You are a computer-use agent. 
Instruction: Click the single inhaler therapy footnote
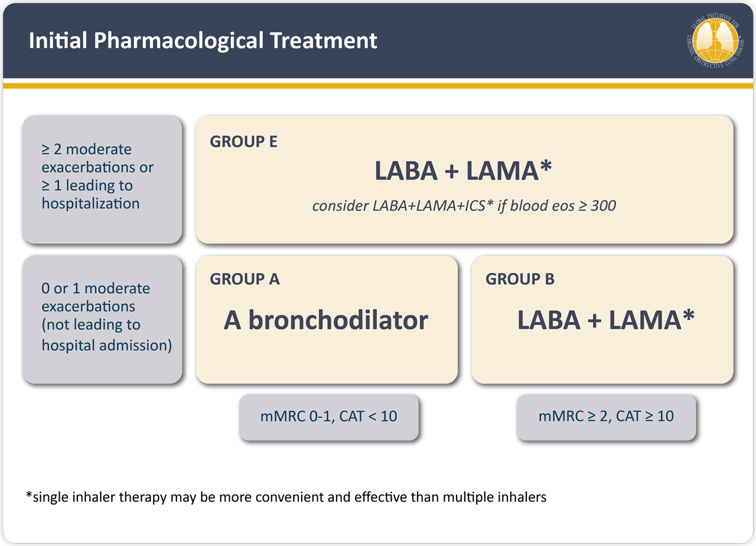tap(286, 498)
